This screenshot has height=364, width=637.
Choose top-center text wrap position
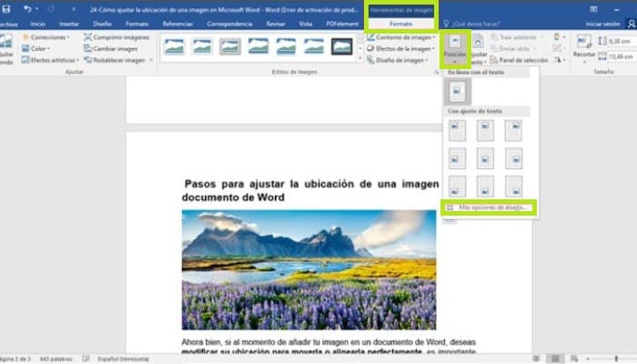click(485, 130)
